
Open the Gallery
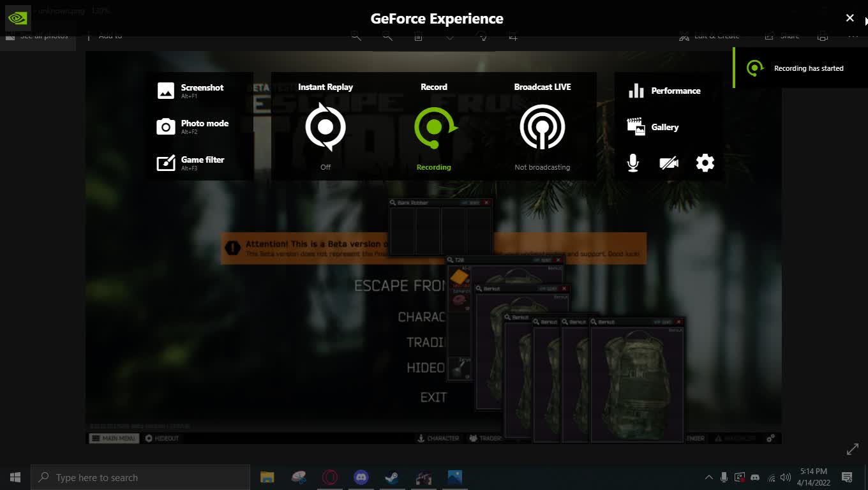[653, 127]
